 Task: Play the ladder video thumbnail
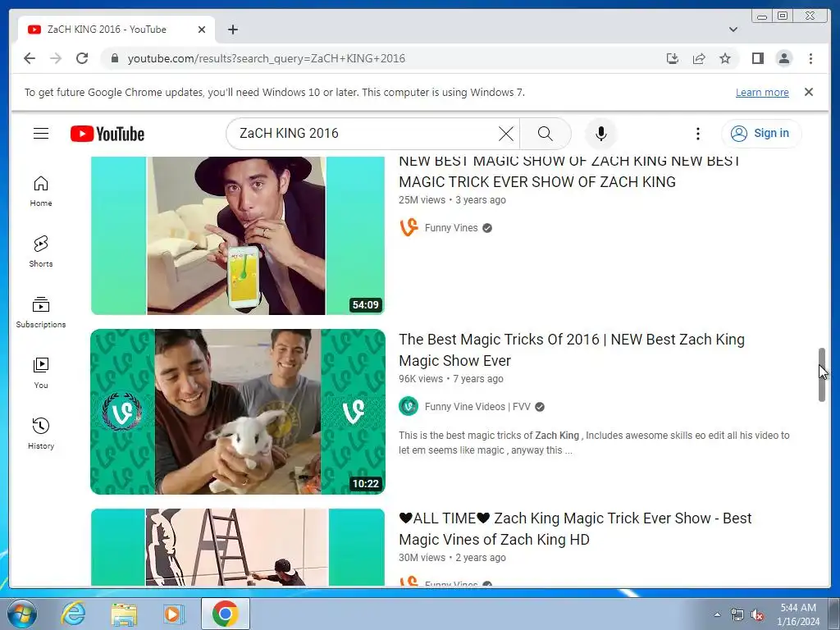click(x=238, y=547)
